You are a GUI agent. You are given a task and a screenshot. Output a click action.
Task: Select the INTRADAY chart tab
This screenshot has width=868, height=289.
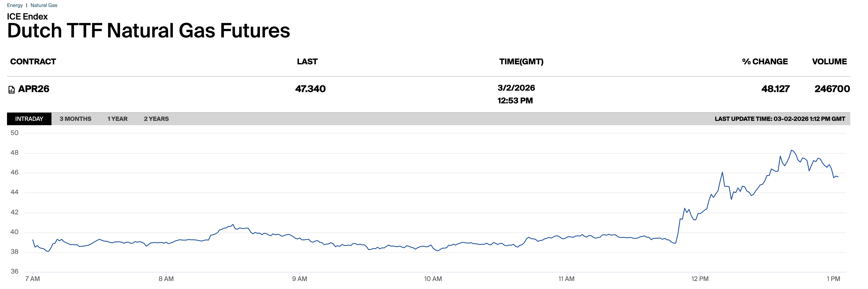click(29, 119)
